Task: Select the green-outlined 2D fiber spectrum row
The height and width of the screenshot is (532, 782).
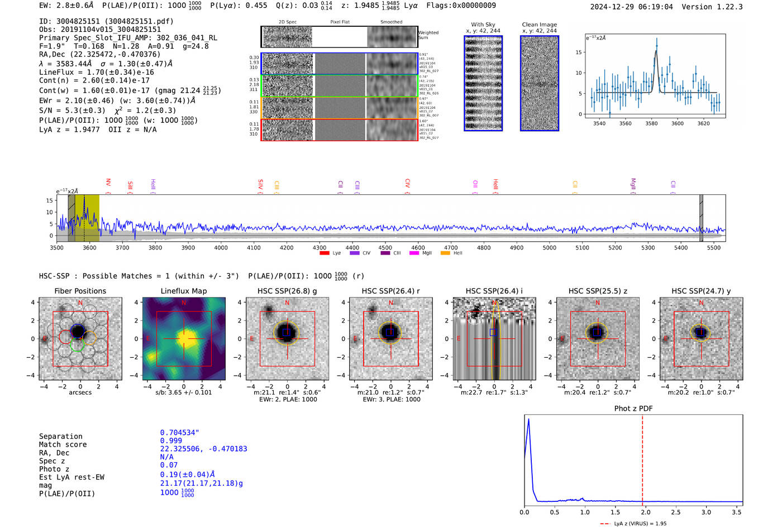Action: tap(340, 85)
